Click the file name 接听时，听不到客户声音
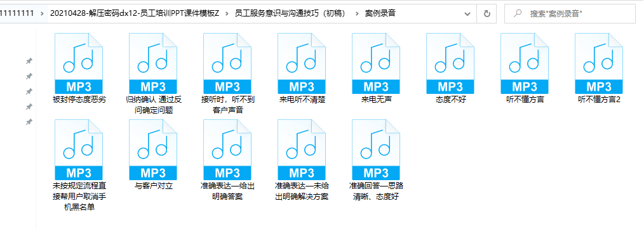The image size is (644, 229). coord(227,105)
